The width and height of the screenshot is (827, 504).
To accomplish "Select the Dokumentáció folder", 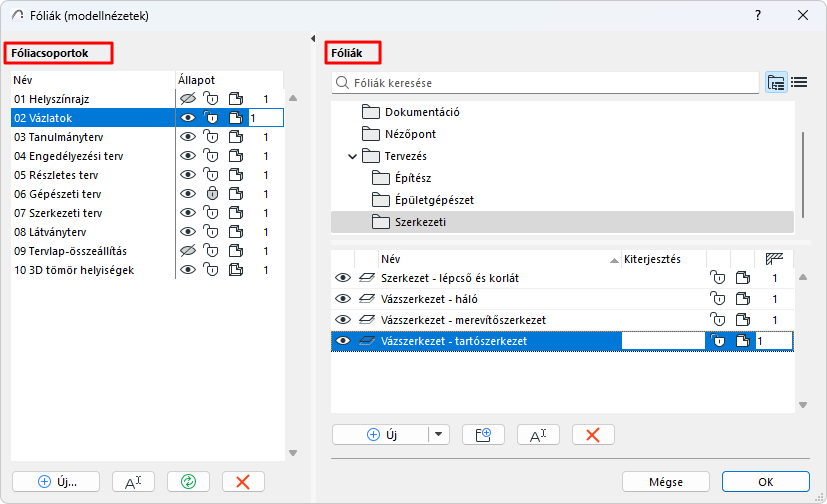I will pos(421,112).
